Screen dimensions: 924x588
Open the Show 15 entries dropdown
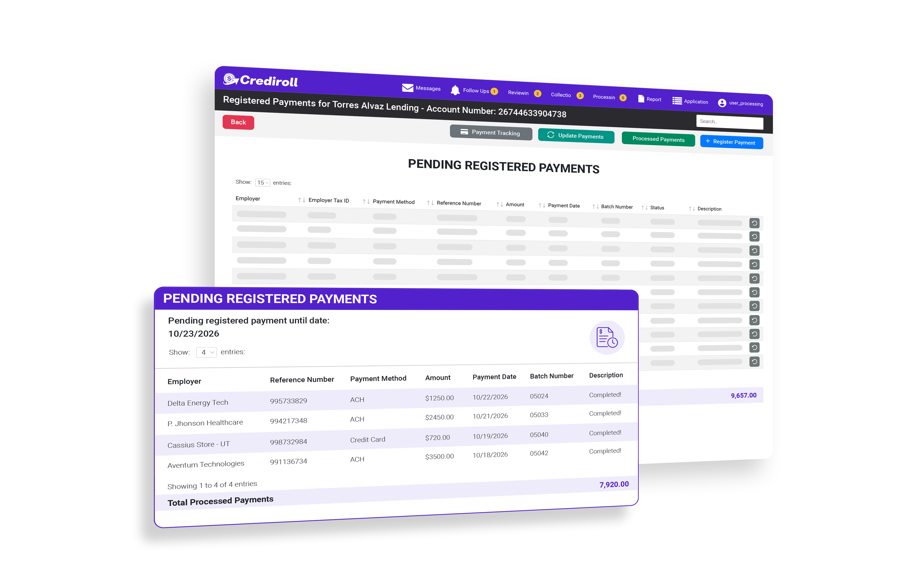tap(262, 183)
